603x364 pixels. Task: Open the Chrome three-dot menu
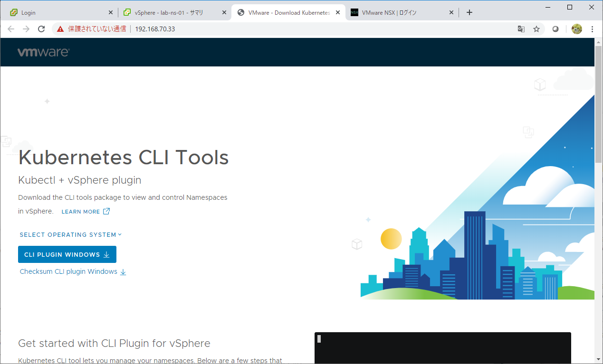(592, 29)
